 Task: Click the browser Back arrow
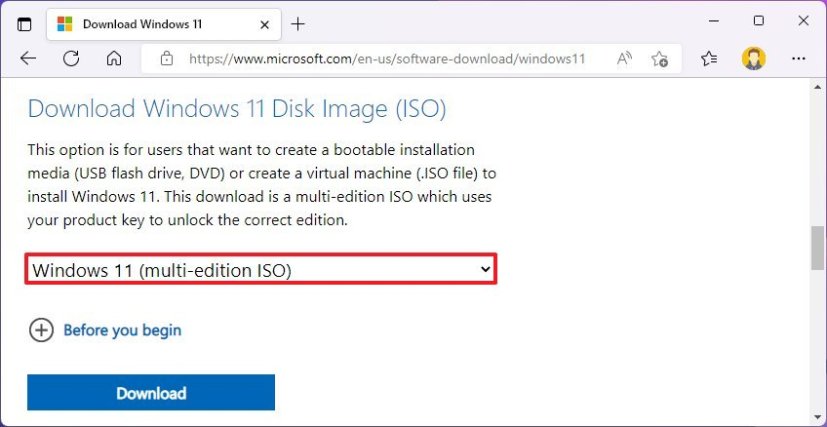click(27, 59)
